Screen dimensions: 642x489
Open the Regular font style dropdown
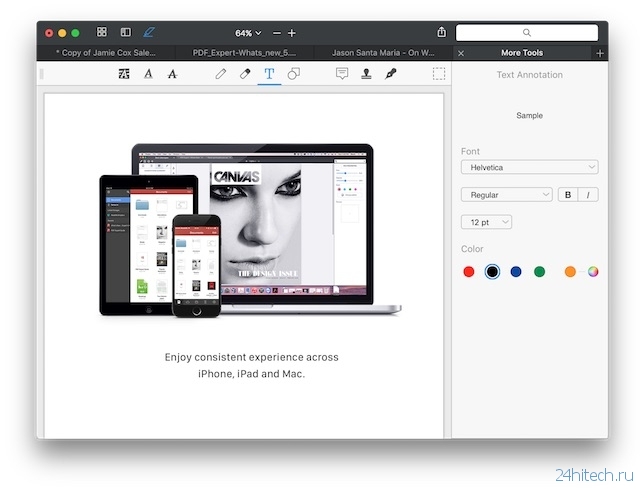pyautogui.click(x=506, y=195)
